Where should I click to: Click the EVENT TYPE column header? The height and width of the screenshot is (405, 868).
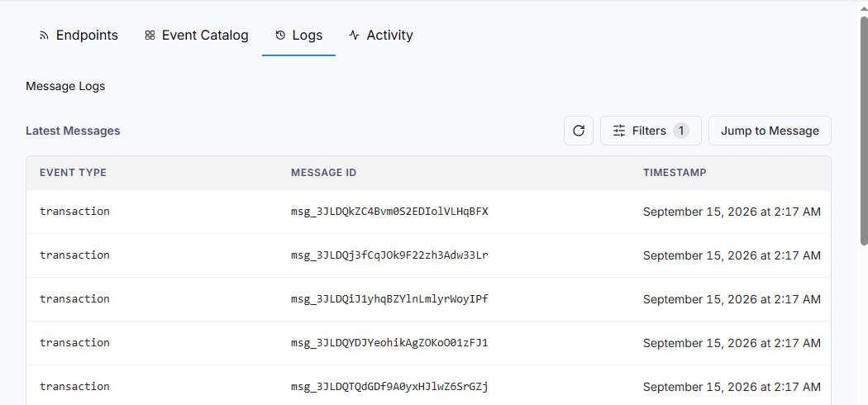point(73,173)
